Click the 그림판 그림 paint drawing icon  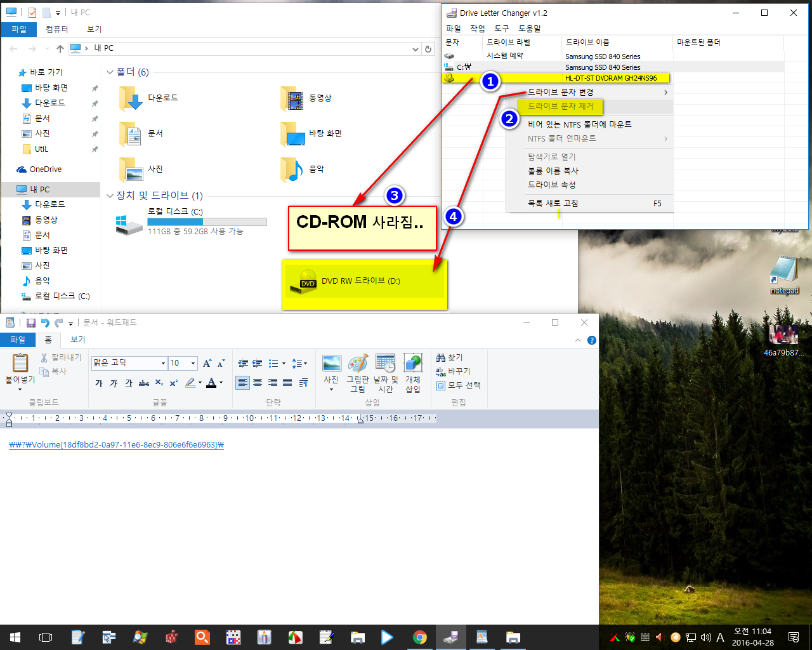(358, 363)
